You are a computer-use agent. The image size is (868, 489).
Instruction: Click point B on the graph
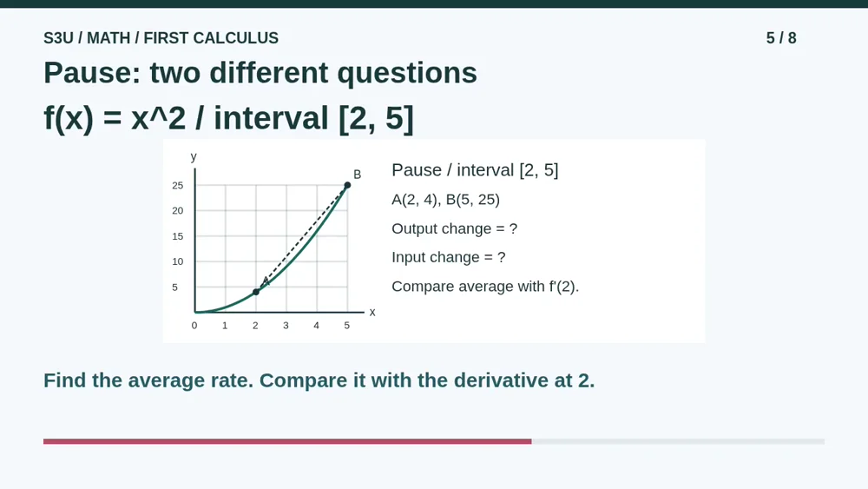(x=347, y=185)
